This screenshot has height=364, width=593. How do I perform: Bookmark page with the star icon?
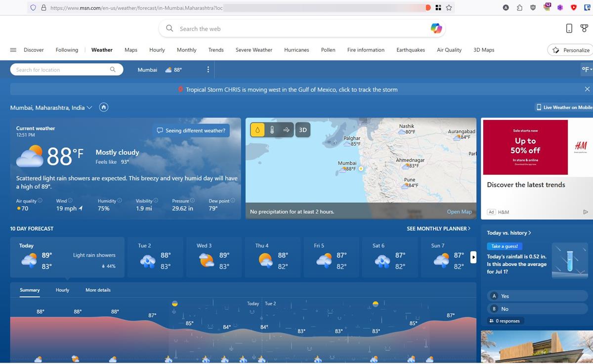click(x=449, y=8)
